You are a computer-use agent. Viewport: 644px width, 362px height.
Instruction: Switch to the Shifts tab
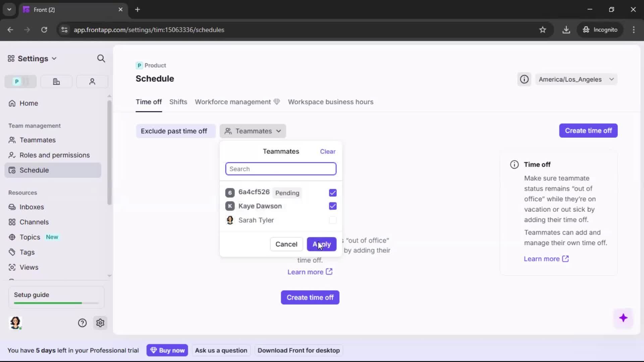point(178,102)
